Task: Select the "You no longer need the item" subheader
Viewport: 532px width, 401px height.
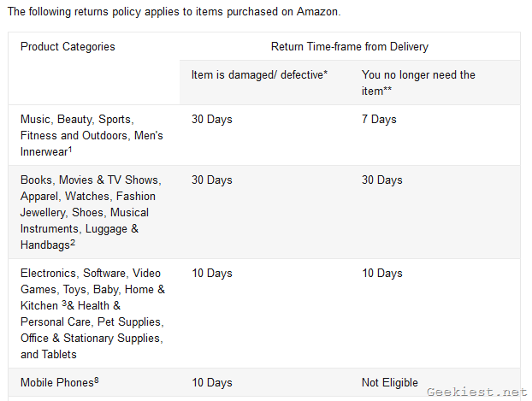Action: (x=418, y=83)
